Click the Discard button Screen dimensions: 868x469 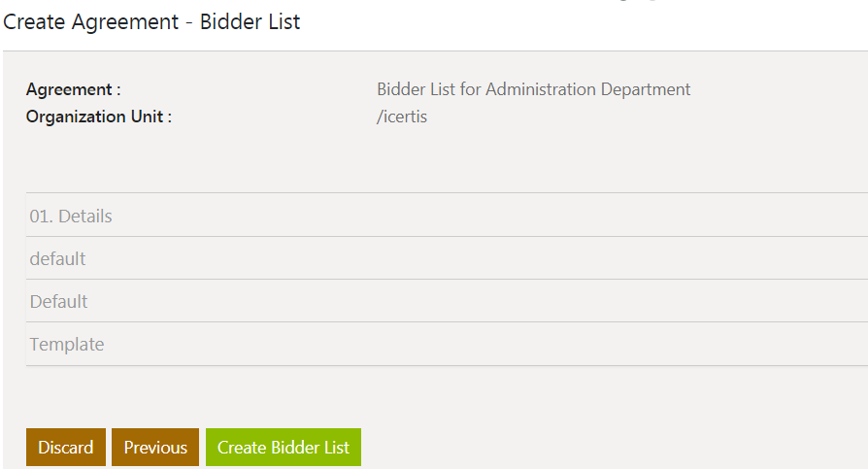[66, 448]
